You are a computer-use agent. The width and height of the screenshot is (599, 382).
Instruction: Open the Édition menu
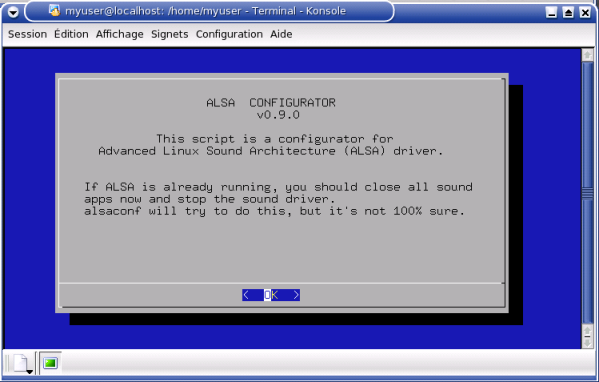(71, 34)
